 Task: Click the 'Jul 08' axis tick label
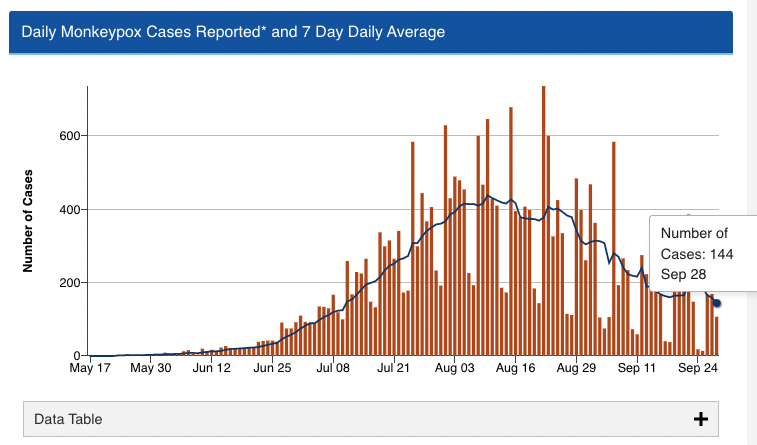pyautogui.click(x=333, y=367)
